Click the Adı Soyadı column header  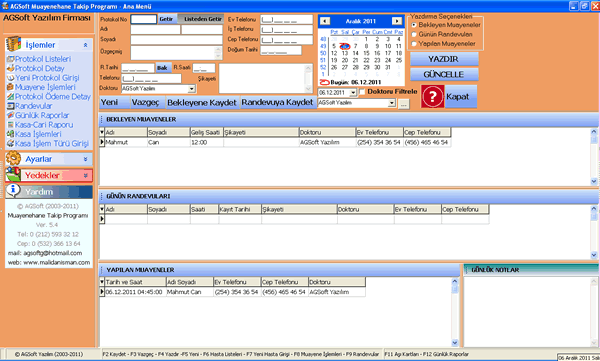pos(189,282)
